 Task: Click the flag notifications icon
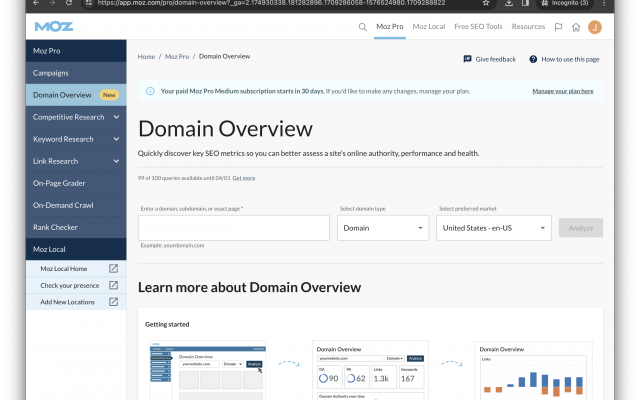tap(558, 27)
